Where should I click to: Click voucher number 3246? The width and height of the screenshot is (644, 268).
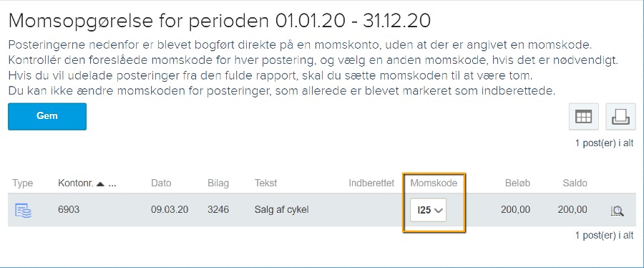click(218, 210)
